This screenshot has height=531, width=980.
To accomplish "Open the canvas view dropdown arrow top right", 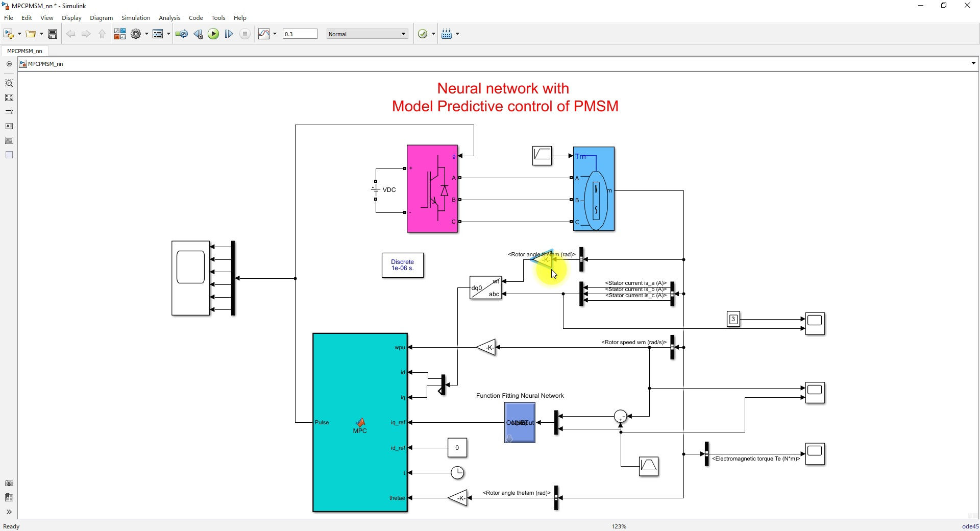I will point(972,63).
